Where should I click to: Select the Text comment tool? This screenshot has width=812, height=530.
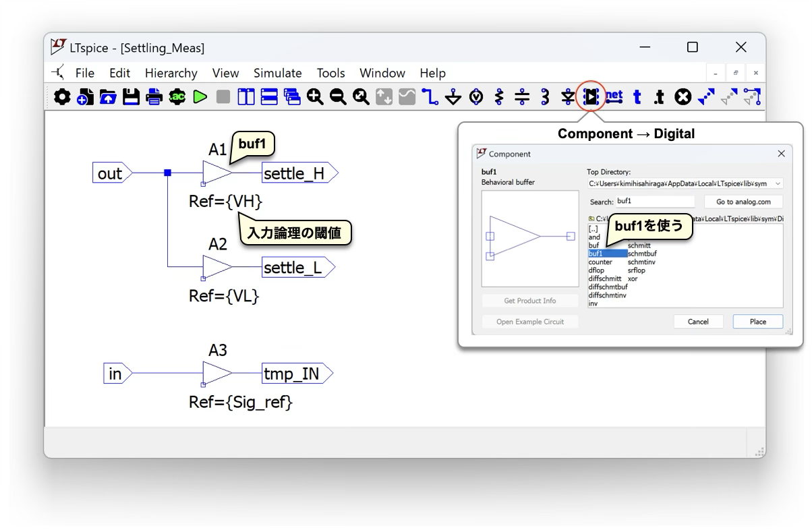637,97
